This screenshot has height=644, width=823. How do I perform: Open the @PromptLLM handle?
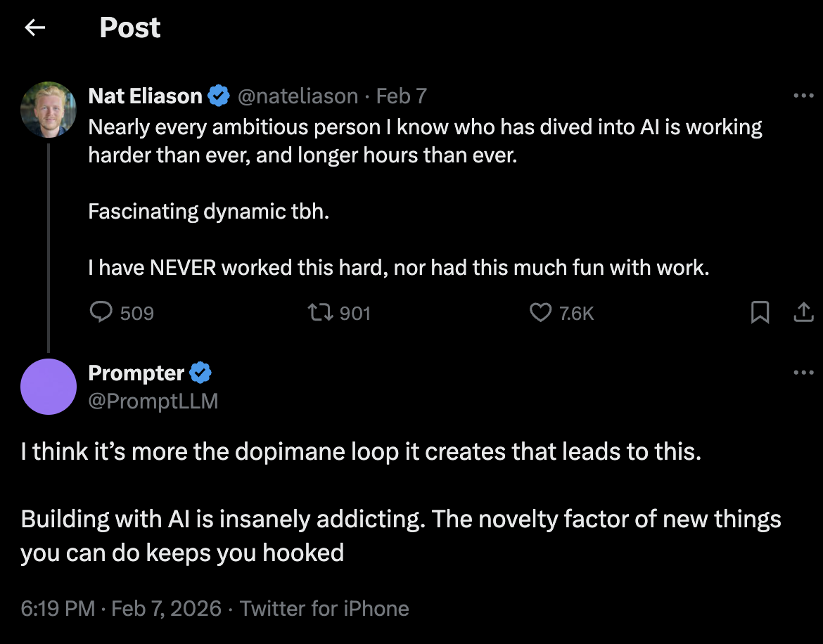(x=153, y=401)
